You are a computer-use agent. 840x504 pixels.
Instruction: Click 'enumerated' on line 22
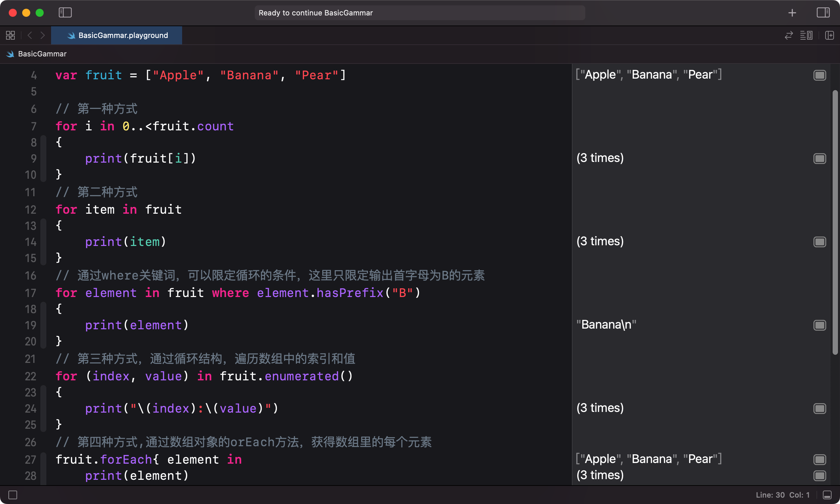[301, 376]
